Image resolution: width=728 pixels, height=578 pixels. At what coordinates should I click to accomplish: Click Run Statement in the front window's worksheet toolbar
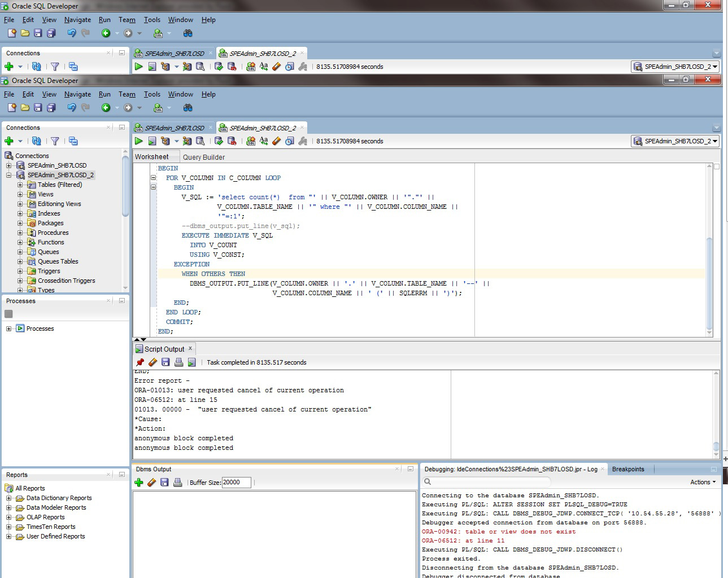click(x=139, y=141)
